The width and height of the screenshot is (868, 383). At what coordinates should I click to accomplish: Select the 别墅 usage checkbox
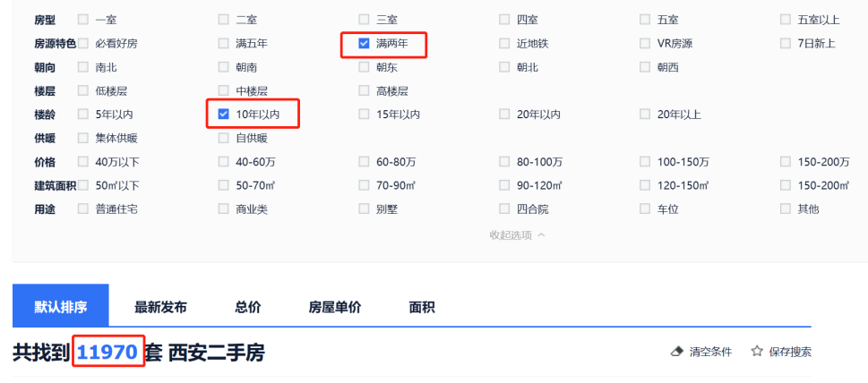[364, 209]
